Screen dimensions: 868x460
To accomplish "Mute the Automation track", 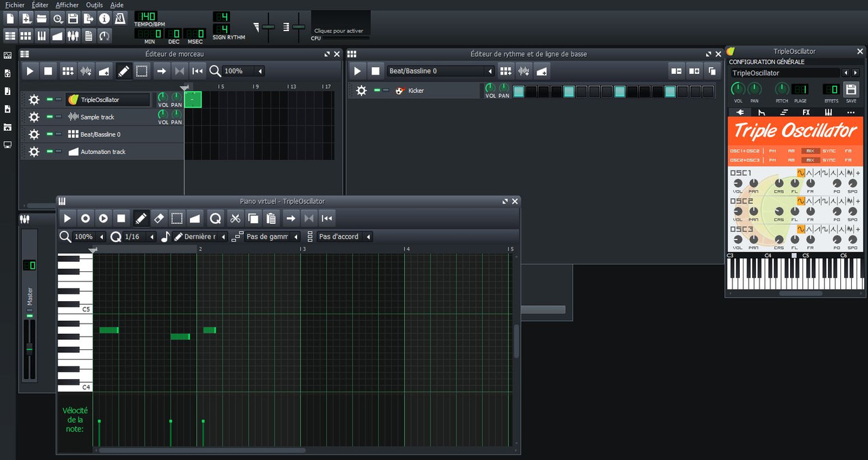I will tap(50, 151).
